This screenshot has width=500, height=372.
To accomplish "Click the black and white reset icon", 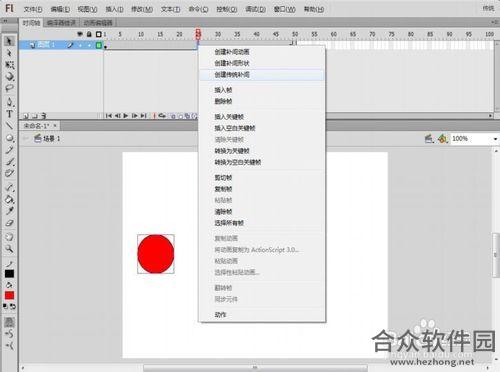I will [6, 306].
